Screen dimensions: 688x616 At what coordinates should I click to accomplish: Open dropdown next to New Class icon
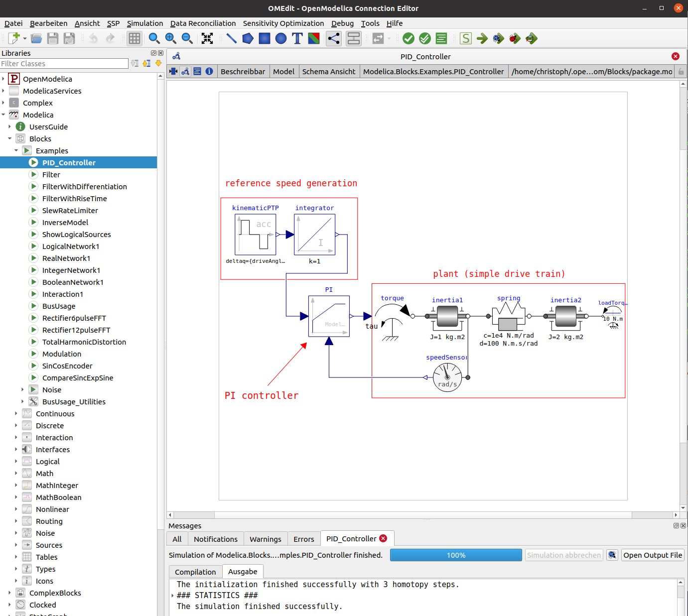25,38
